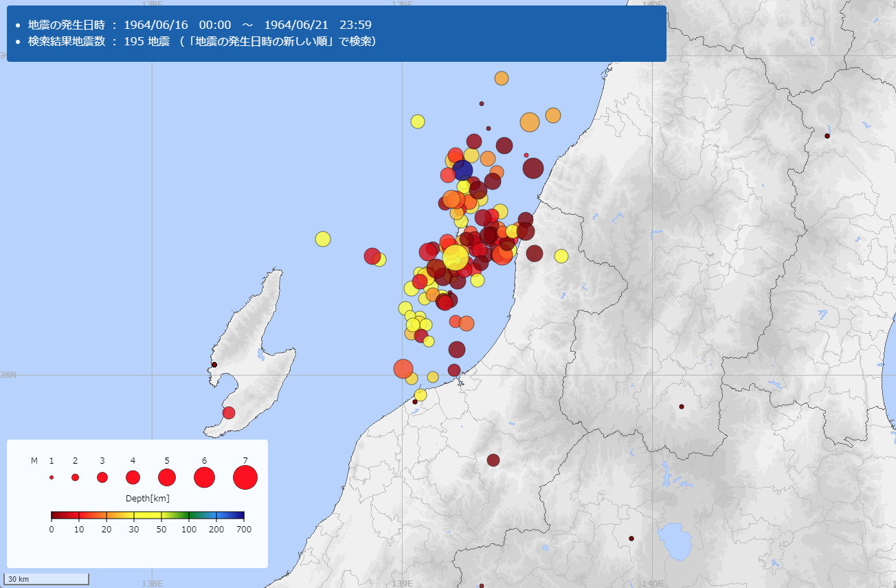Select the topmost orange earthquake circle
The height and width of the screenshot is (588, 896).
click(x=502, y=78)
